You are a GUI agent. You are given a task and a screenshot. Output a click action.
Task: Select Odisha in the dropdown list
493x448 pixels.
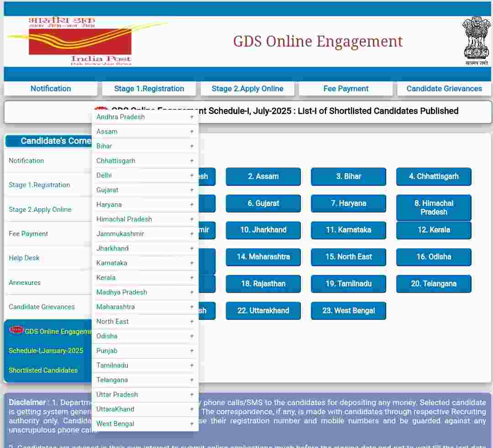145,336
